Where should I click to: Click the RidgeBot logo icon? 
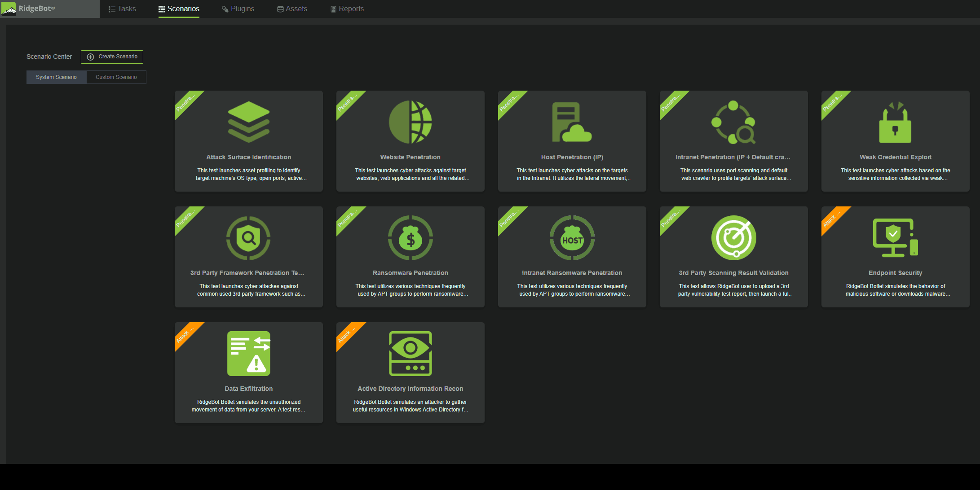9,9
